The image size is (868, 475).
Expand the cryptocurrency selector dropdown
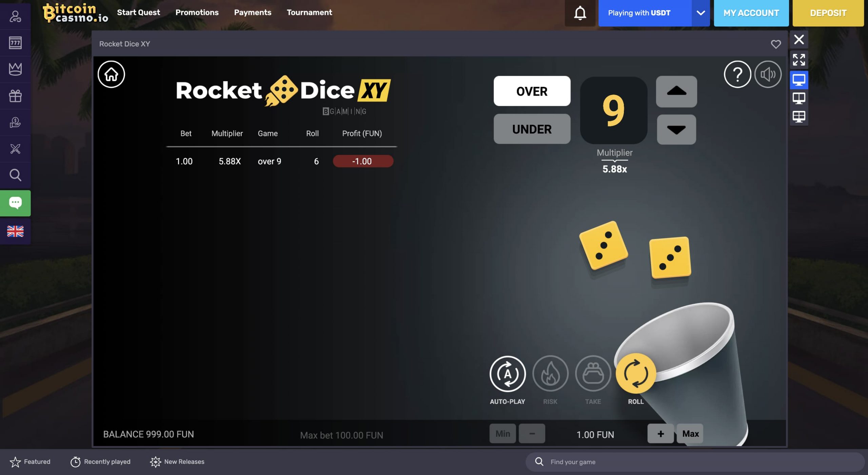coord(700,13)
